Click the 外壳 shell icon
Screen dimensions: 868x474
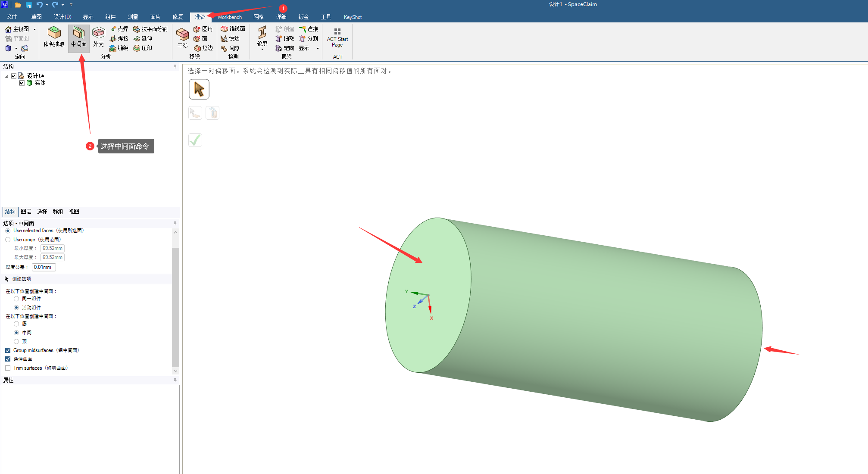pos(99,37)
